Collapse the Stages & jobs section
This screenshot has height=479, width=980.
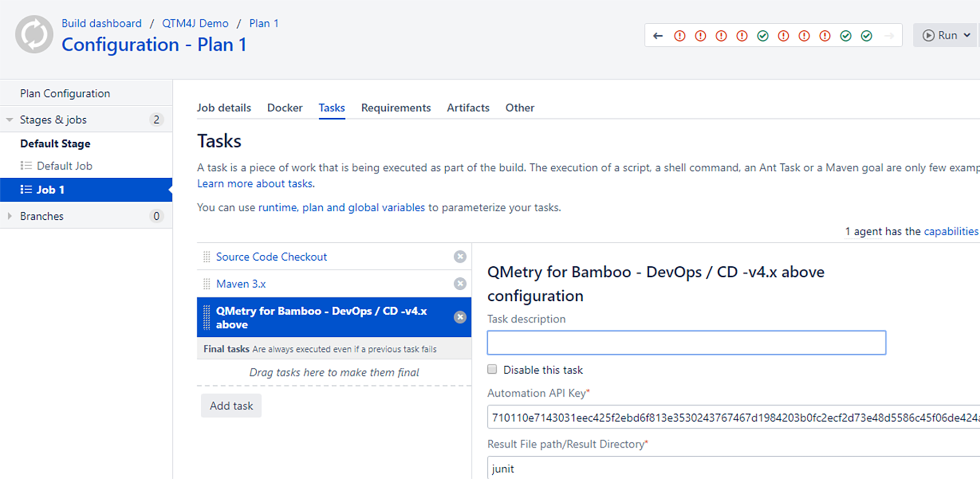point(10,120)
